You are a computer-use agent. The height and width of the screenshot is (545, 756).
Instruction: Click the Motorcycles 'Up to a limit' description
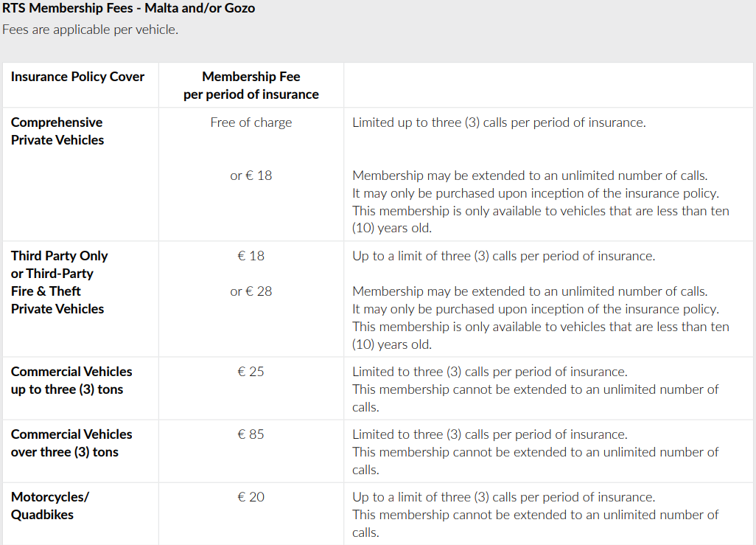(x=503, y=497)
